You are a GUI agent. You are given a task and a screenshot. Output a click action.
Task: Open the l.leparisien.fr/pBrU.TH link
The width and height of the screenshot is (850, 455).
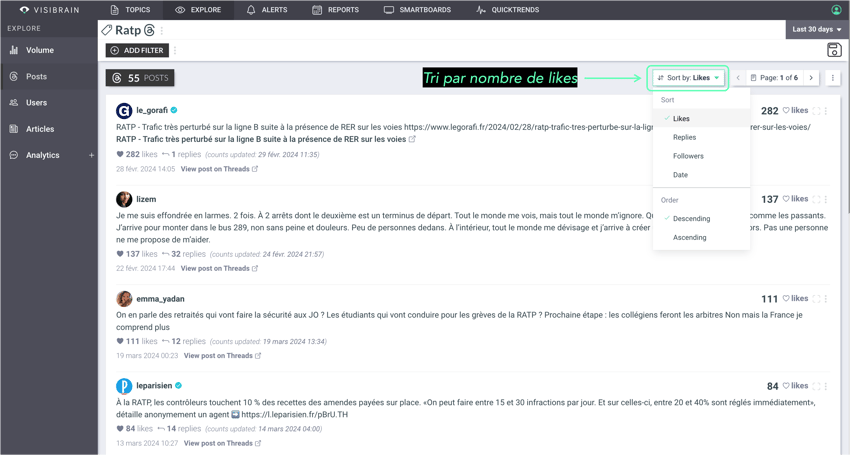tap(294, 414)
